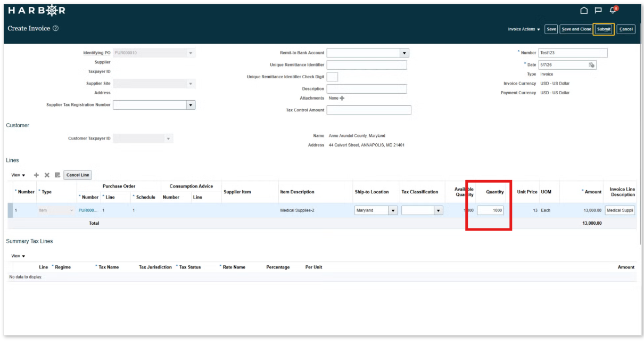Click the Cancel Line button
Screen dimensions: 644x344
pyautogui.click(x=78, y=175)
